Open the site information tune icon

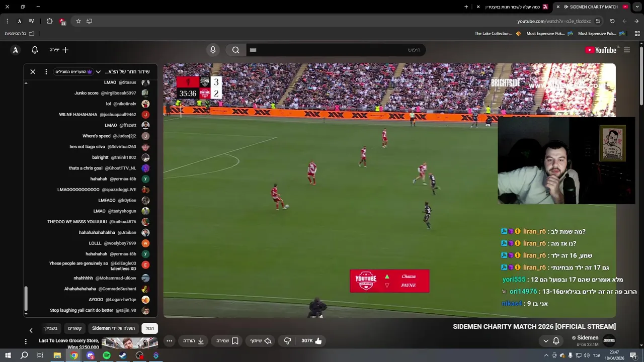coord(598,21)
